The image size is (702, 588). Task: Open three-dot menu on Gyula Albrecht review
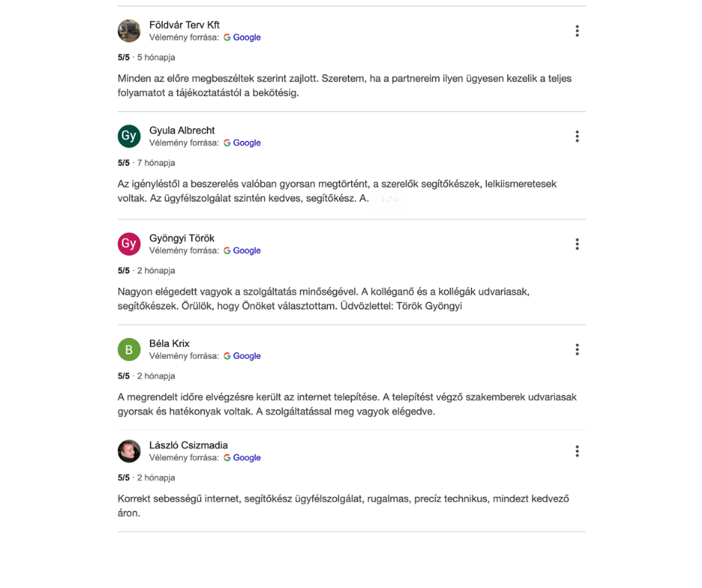click(577, 137)
